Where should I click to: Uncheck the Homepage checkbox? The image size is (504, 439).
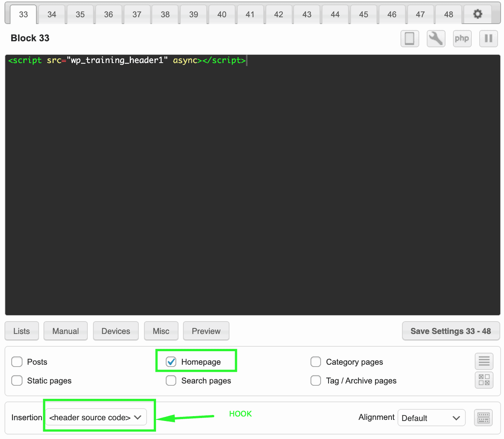171,362
